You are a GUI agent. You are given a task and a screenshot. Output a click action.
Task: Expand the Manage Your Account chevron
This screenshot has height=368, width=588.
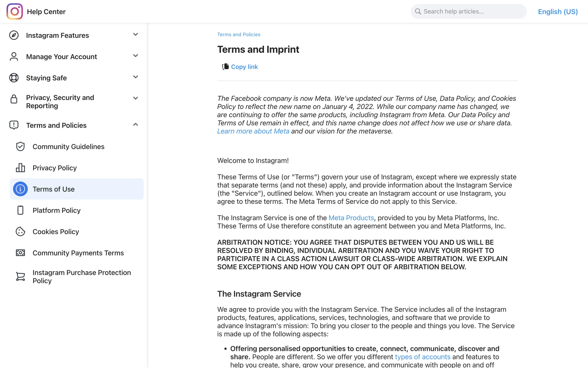[135, 56]
